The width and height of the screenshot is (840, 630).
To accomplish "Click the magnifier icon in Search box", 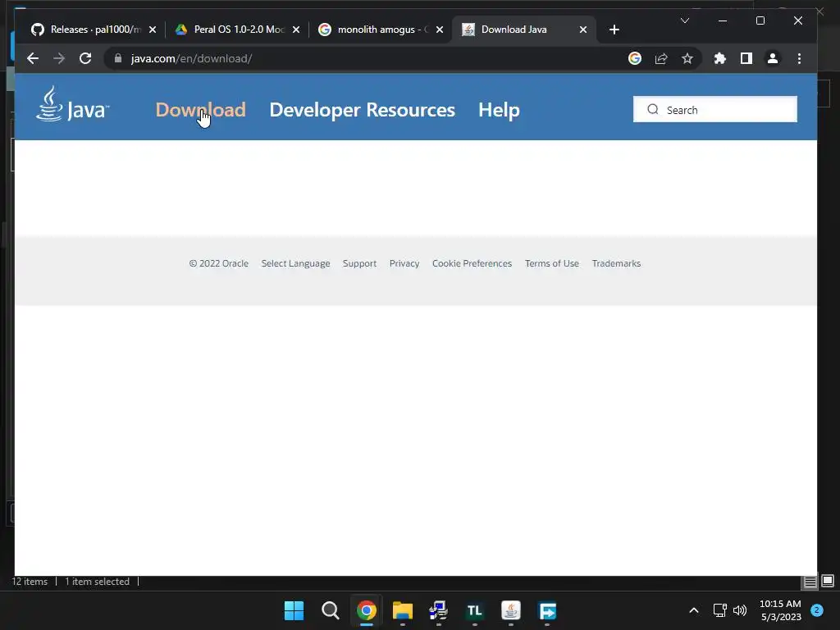I will [x=652, y=109].
